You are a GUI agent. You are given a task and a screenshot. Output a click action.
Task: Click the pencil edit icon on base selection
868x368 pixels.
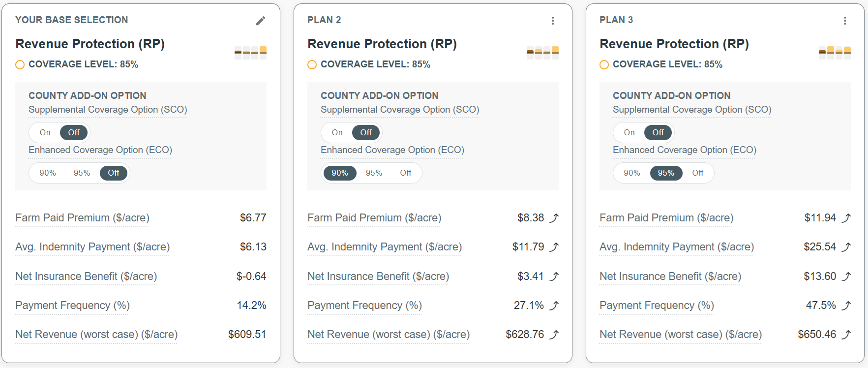[261, 21]
